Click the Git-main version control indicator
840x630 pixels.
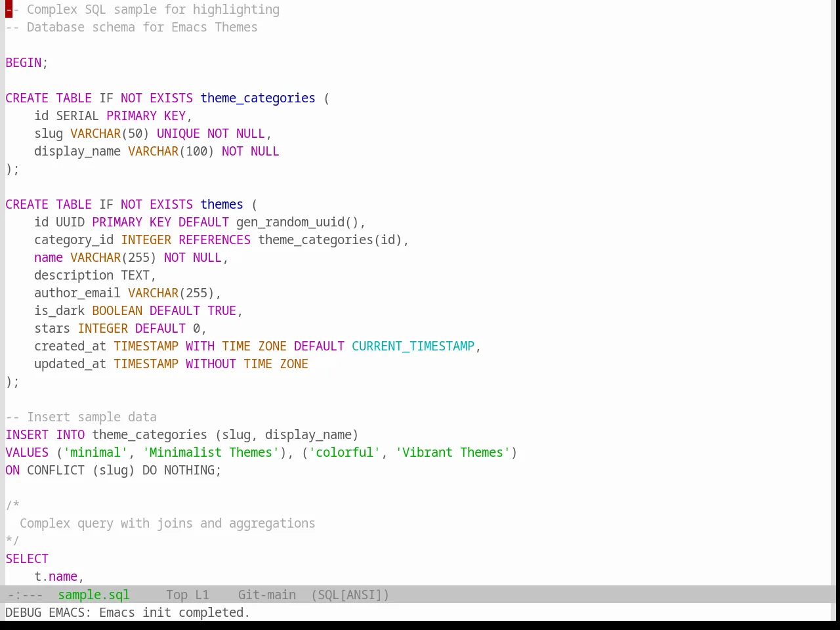[x=267, y=595]
